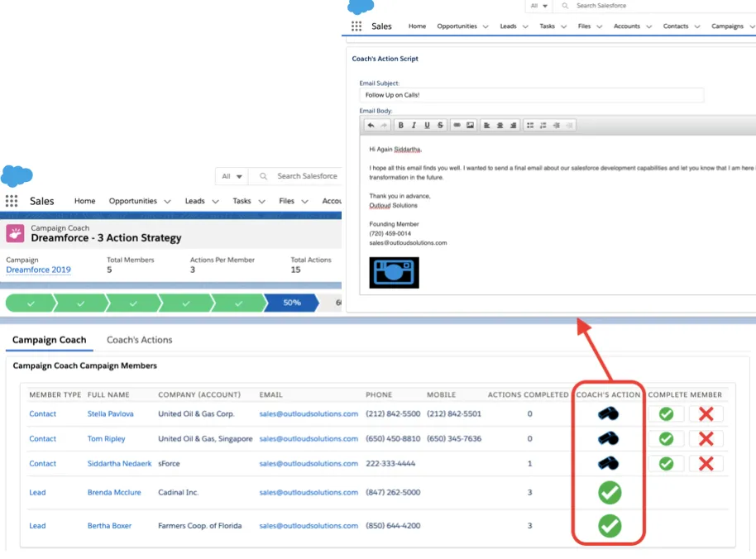Click the red X for Siddartha Nedaerk
The width and height of the screenshot is (756, 559).
point(706,464)
